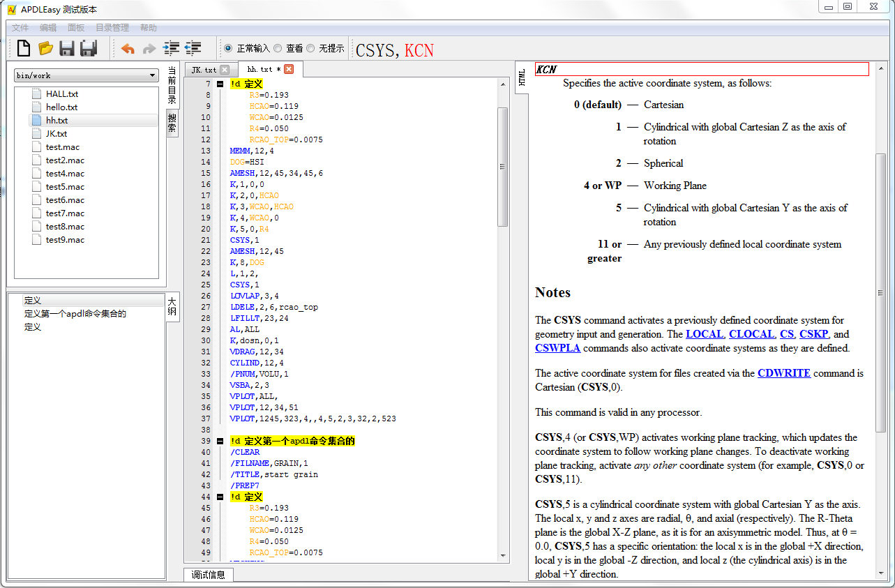Collapse the fold marker on line 44
Image resolution: width=895 pixels, height=588 pixels.
pos(220,497)
